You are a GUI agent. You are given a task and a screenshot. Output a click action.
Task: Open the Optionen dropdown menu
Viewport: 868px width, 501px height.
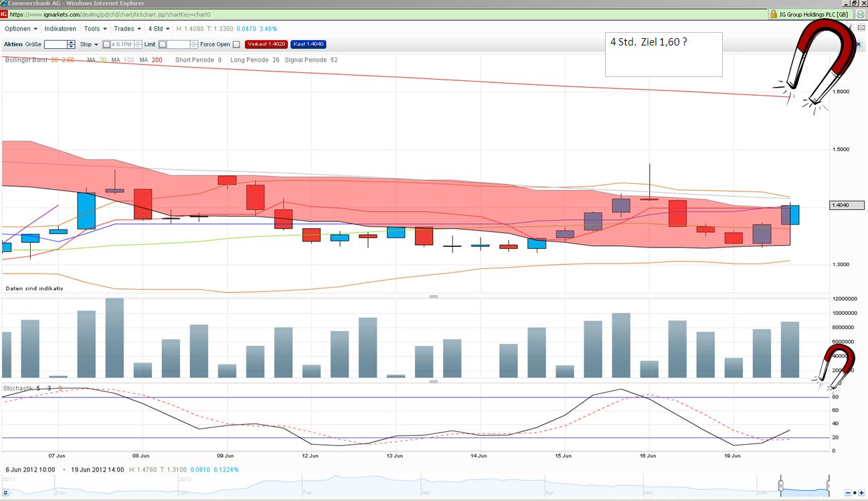pos(21,29)
